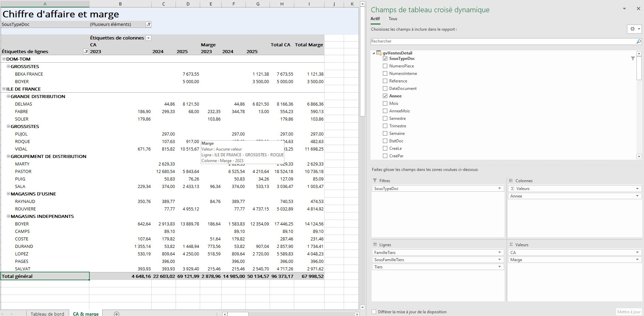Uncheck the Annee field checkbox
Screen dimensions: 644x316
click(385, 96)
